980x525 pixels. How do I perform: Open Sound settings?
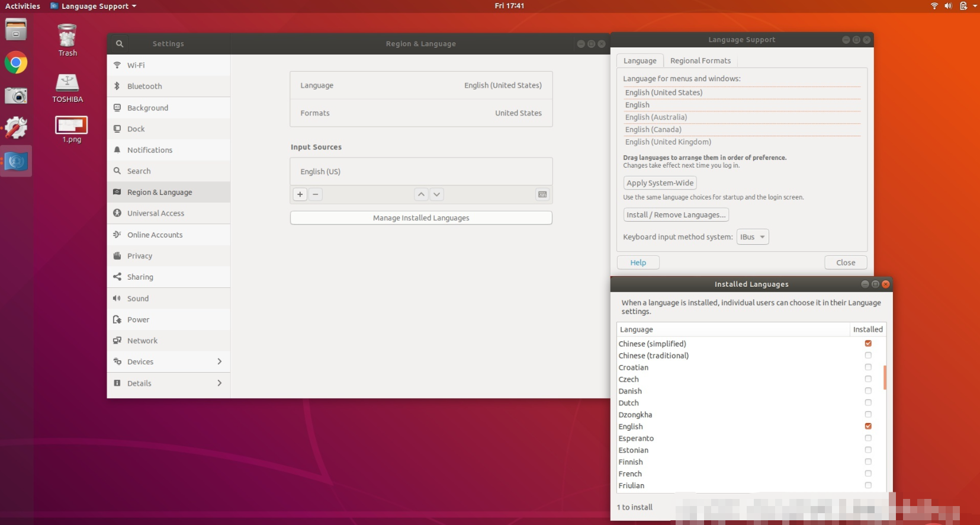click(x=169, y=299)
